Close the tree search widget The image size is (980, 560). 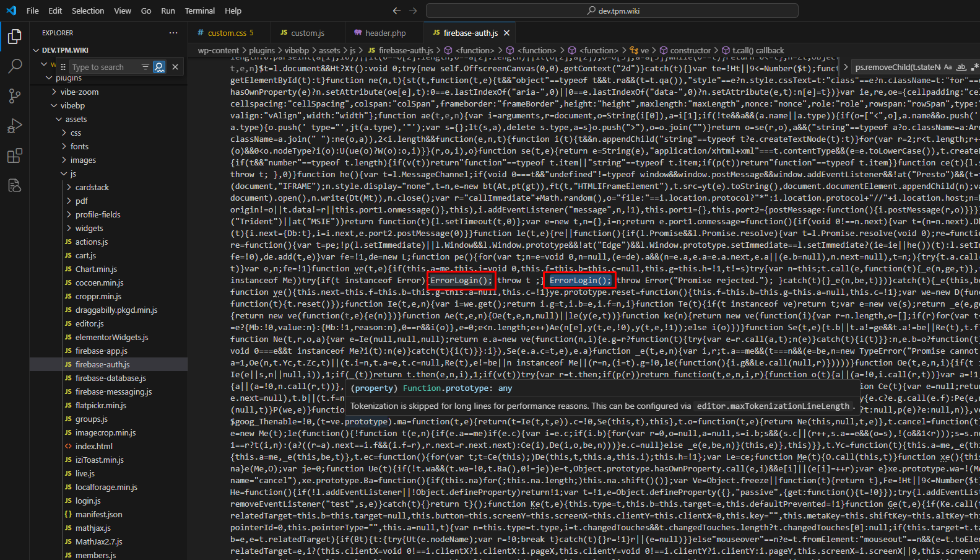click(175, 67)
